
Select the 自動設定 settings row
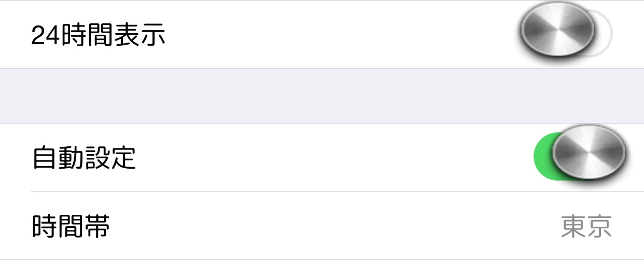322,157
